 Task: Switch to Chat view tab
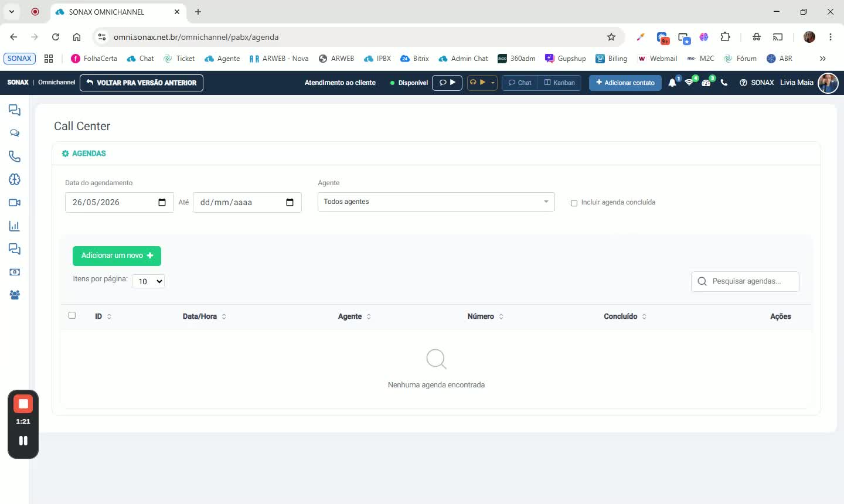(x=520, y=83)
